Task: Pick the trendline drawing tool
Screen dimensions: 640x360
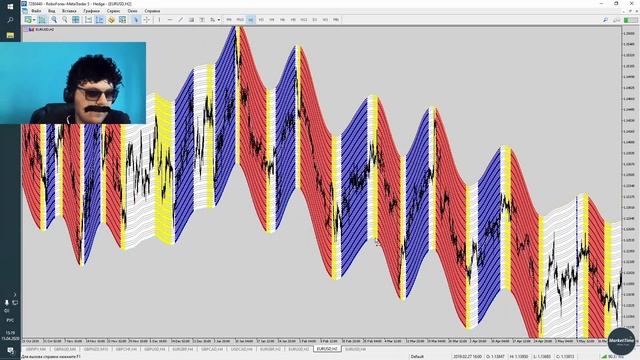Action: [180, 20]
